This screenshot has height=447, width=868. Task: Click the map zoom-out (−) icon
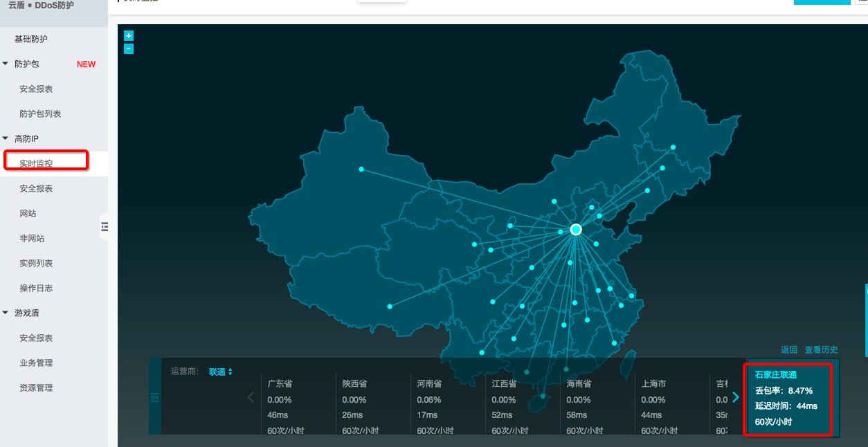(128, 48)
